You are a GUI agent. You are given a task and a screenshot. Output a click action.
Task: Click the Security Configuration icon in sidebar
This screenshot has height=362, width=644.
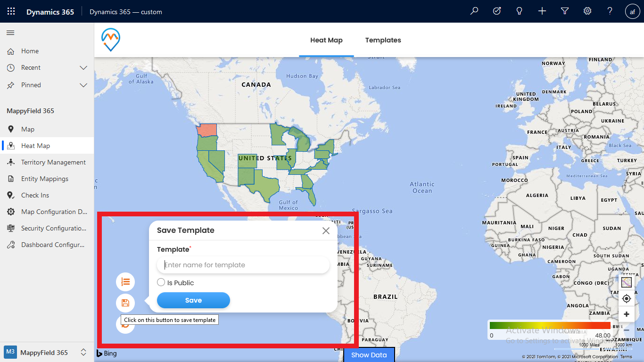11,228
